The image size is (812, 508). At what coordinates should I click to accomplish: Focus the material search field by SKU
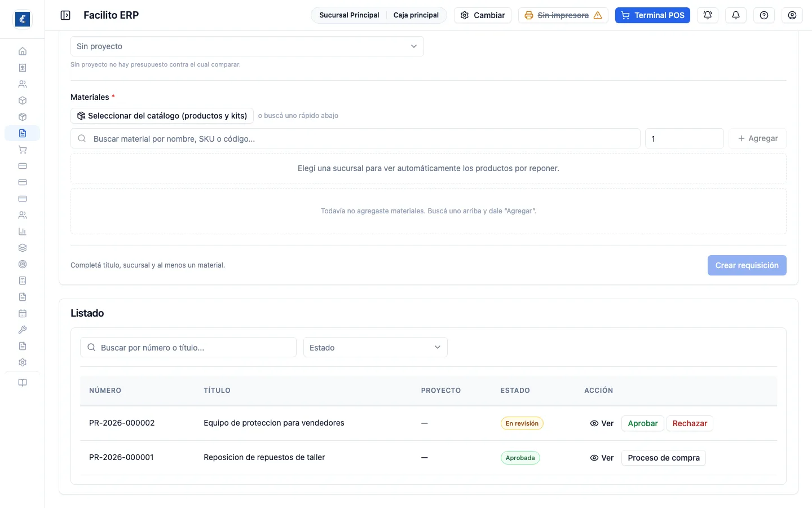[x=355, y=139]
